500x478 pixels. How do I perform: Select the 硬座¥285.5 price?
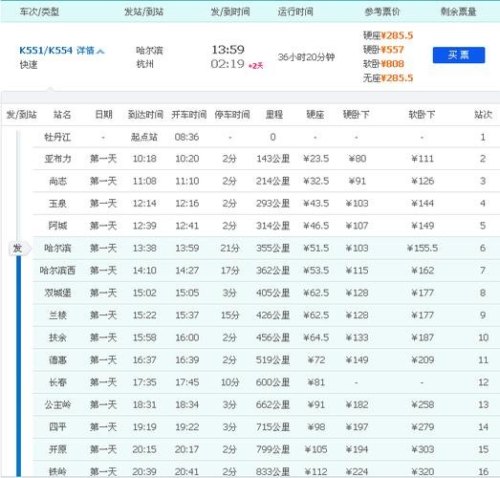click(388, 35)
